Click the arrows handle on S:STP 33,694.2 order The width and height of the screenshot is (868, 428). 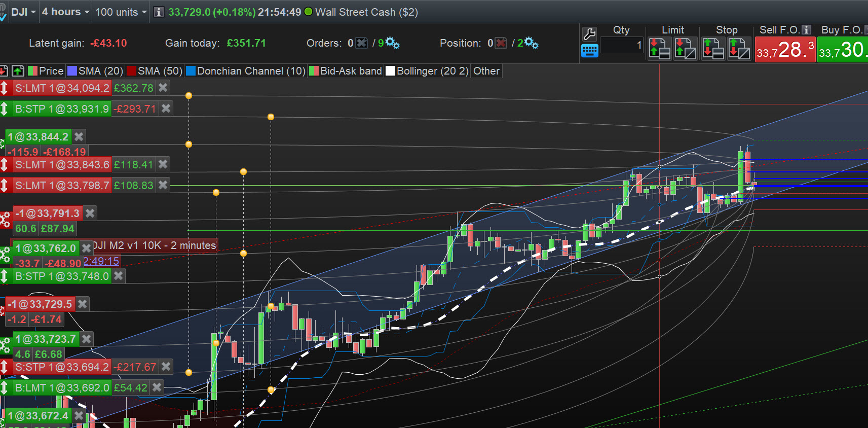pyautogui.click(x=5, y=367)
